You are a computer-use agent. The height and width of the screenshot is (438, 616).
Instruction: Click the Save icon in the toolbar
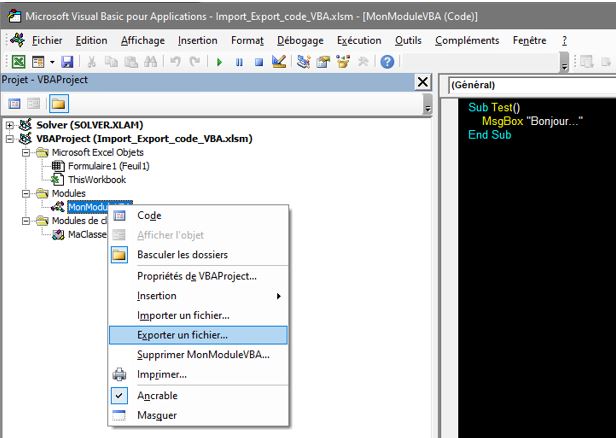[x=67, y=62]
